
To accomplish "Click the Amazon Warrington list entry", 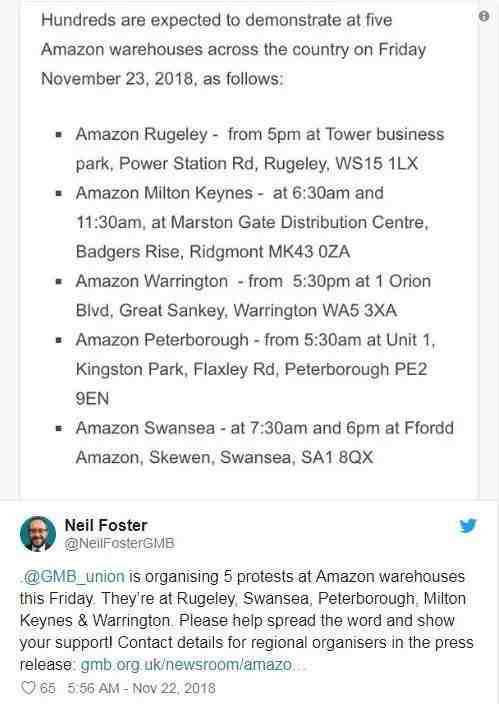I will (253, 295).
